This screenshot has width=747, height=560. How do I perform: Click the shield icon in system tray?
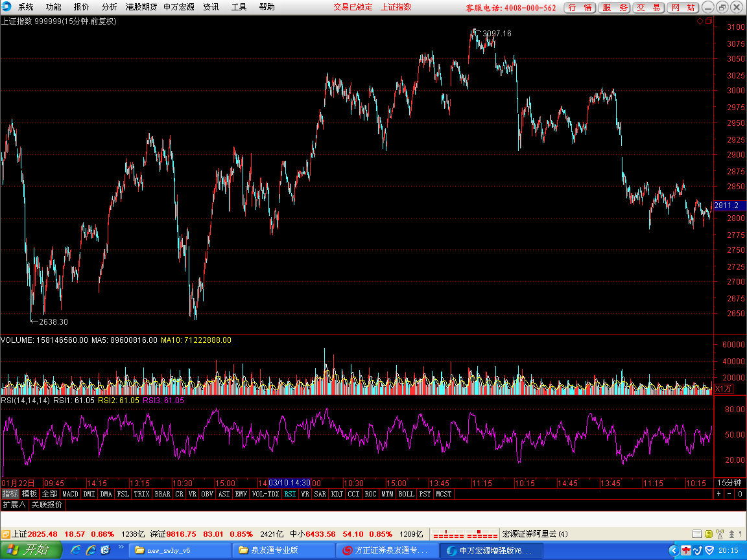point(709,550)
